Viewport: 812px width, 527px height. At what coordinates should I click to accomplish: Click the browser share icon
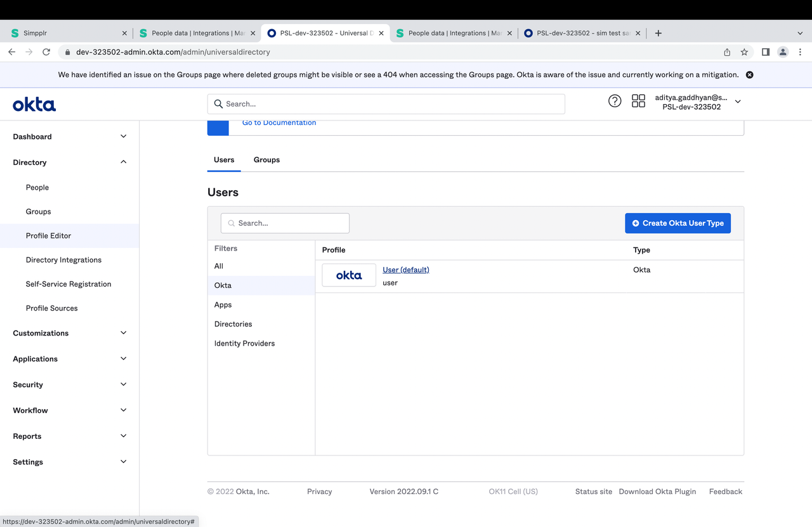[727, 52]
